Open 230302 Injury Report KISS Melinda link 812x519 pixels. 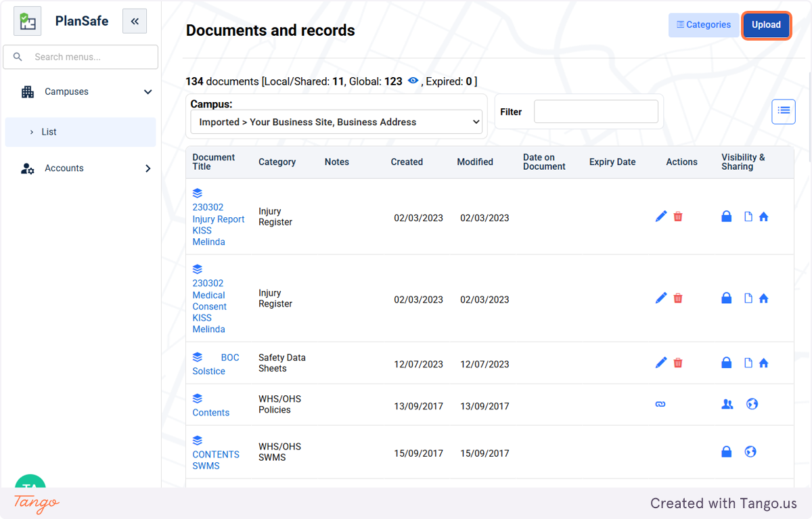click(219, 225)
